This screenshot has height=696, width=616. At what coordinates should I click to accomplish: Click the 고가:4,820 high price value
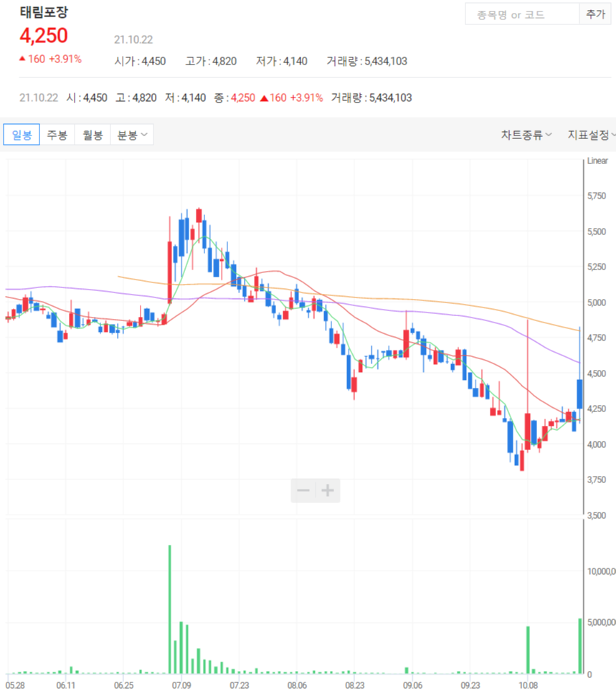click(211, 61)
